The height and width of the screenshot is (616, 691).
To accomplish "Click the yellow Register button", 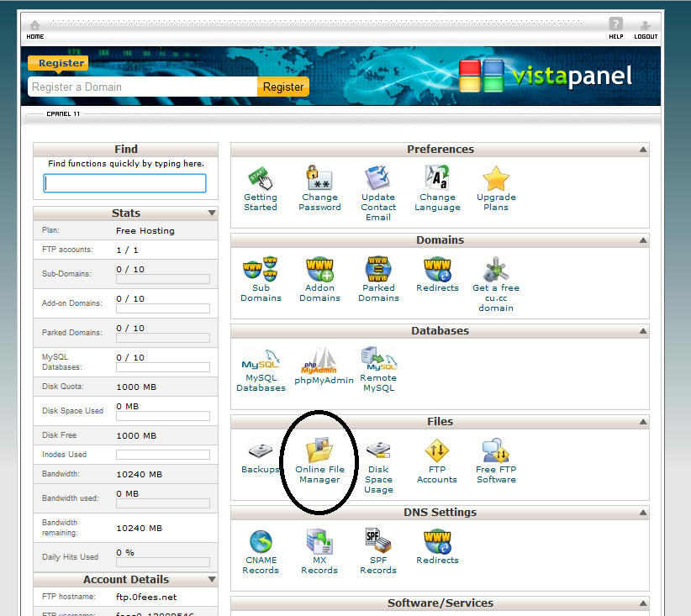I will (x=283, y=87).
